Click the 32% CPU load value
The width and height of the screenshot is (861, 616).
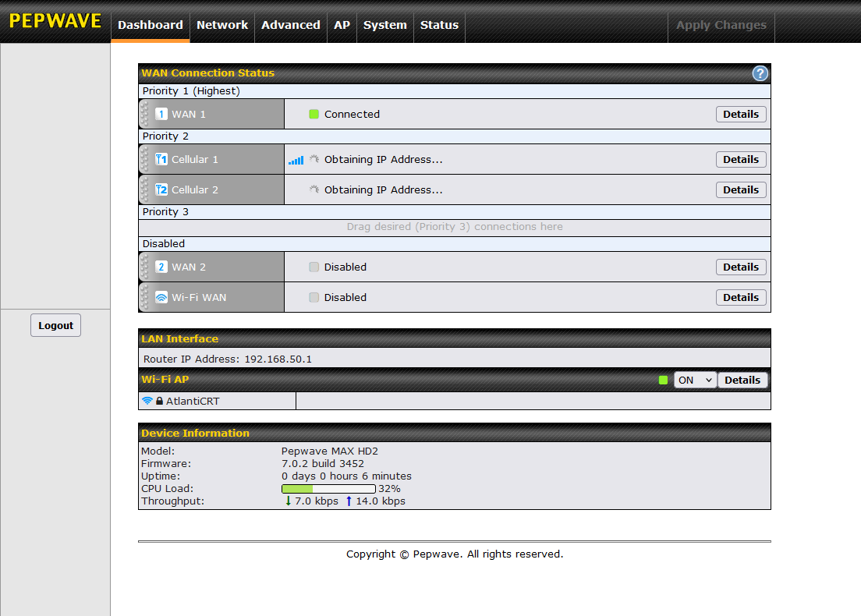(x=389, y=489)
